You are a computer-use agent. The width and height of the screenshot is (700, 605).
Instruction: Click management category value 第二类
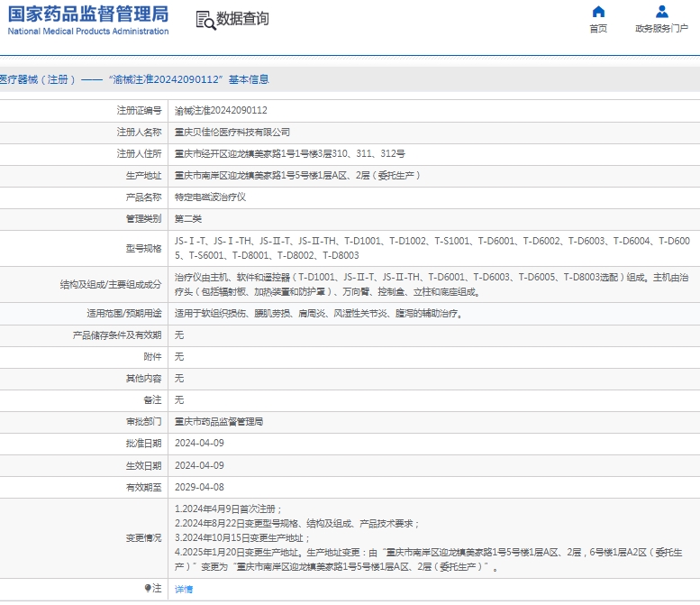188,219
